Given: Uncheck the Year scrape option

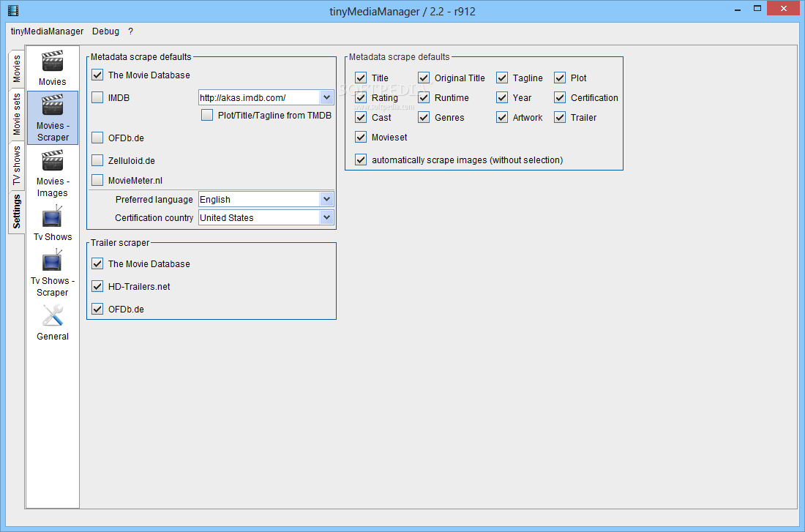Looking at the screenshot, I should click(x=502, y=97).
